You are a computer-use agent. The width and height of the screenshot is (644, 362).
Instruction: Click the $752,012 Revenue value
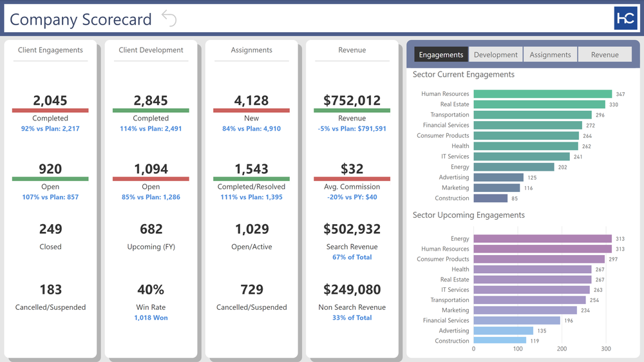pyautogui.click(x=352, y=100)
